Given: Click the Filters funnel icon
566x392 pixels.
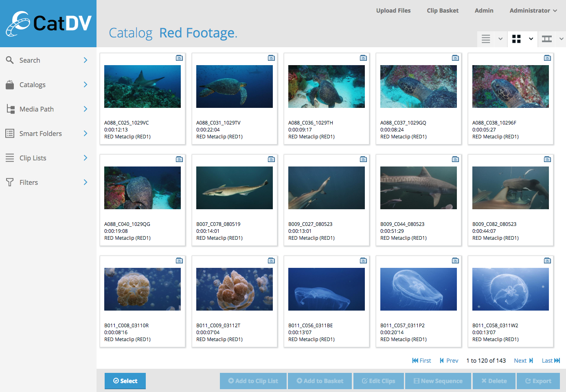Looking at the screenshot, I should (10, 182).
